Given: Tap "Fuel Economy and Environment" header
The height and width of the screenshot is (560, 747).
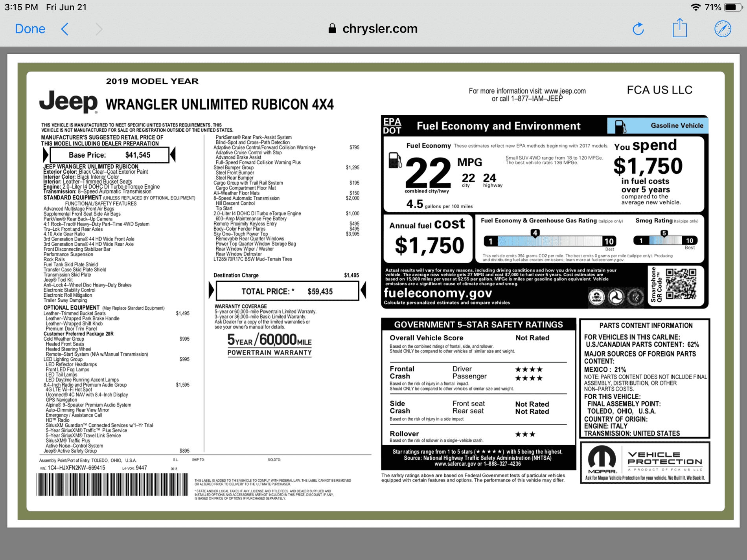Looking at the screenshot, I should pos(499,126).
